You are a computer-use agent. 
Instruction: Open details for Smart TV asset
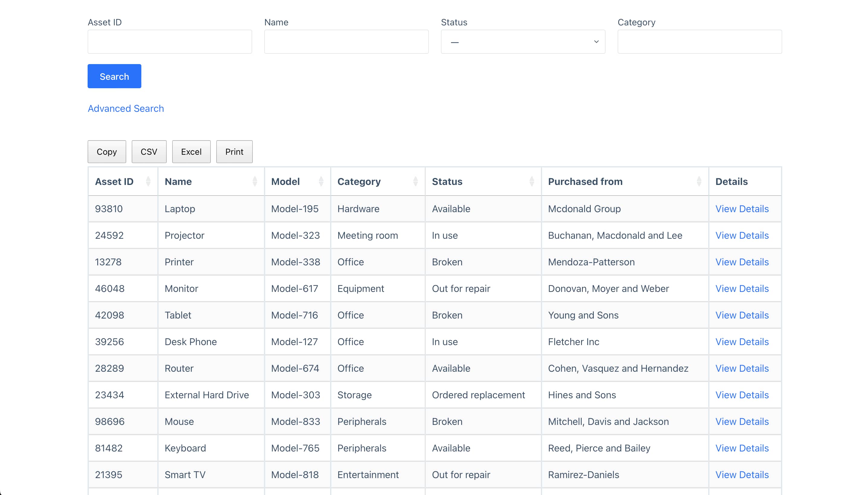pos(742,474)
